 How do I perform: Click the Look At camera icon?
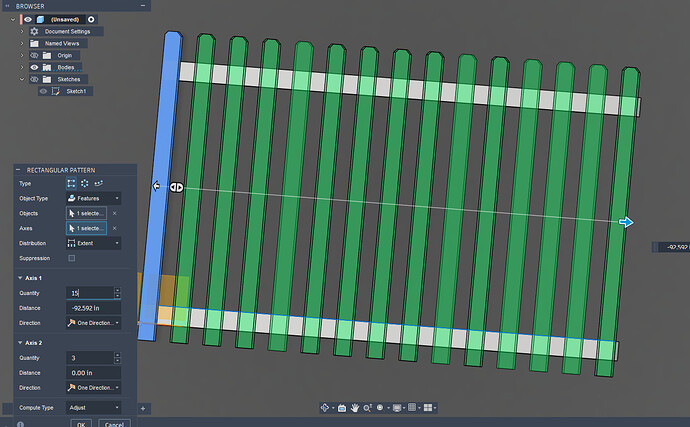(342, 408)
